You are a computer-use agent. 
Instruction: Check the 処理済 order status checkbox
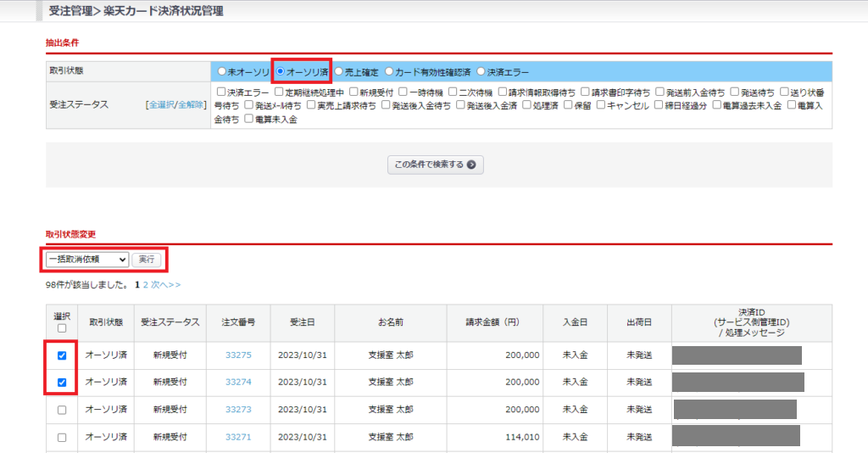click(x=526, y=105)
